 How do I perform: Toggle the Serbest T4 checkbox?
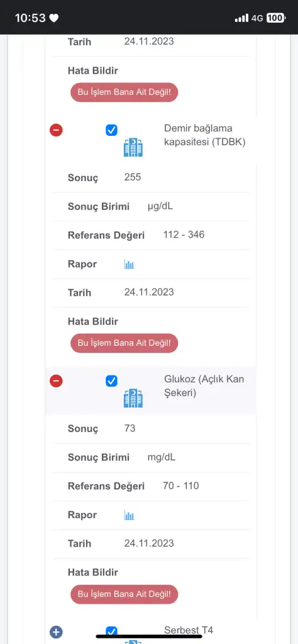(111, 631)
